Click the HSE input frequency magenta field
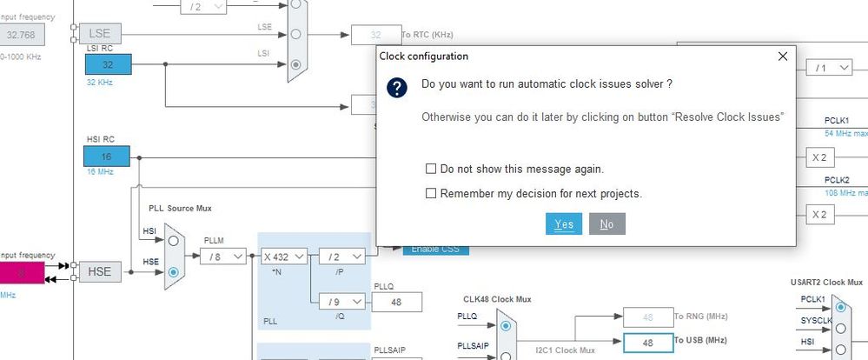 22,273
